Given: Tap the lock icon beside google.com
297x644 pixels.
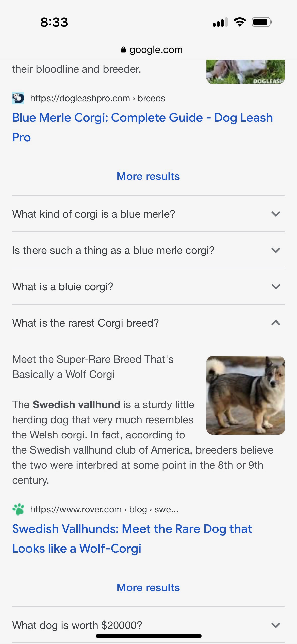Looking at the screenshot, I should [x=123, y=50].
